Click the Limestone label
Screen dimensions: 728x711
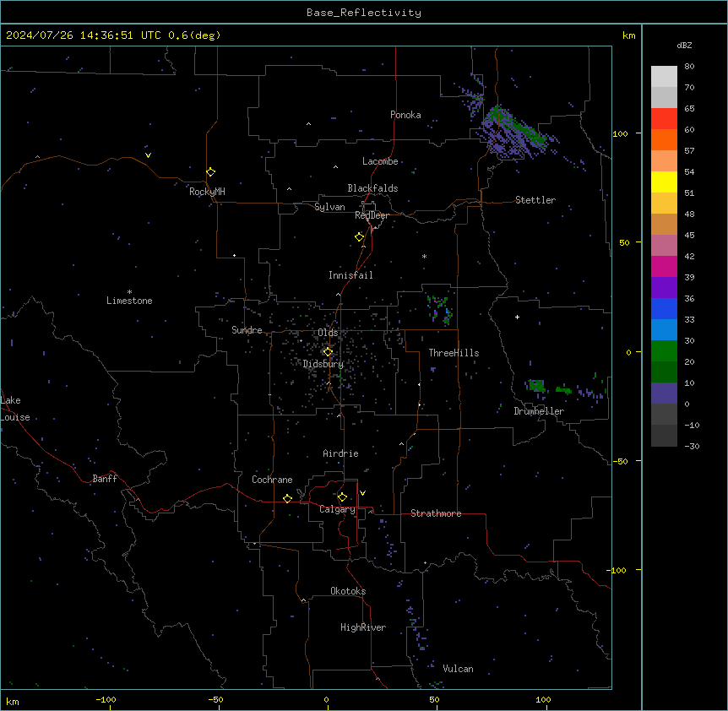pos(129,301)
